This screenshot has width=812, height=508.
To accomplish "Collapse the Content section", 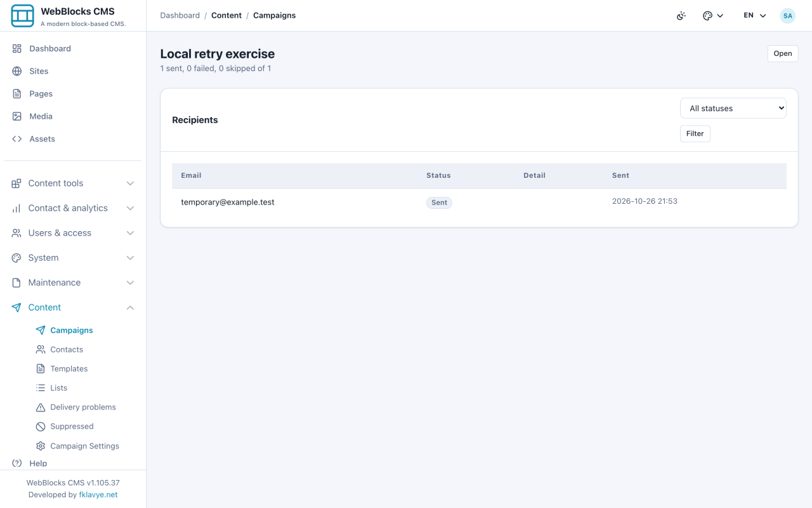I will point(73,307).
